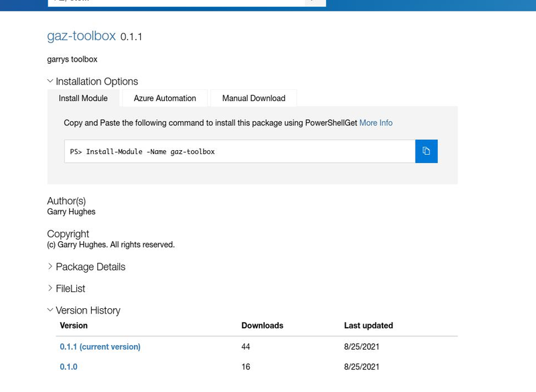Click the version number 0.1.1 beside title
This screenshot has width=536, height=392.
131,37
